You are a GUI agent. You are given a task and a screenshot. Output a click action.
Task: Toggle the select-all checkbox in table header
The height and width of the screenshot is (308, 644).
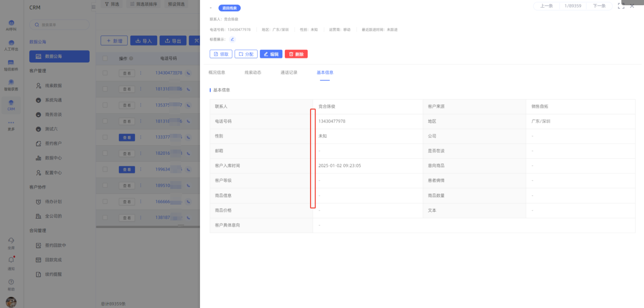point(105,58)
